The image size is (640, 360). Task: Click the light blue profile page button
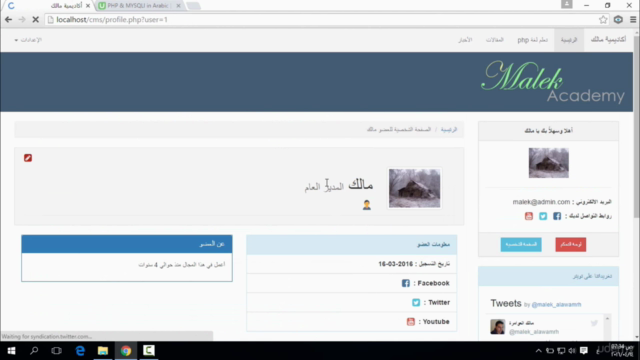pyautogui.click(x=521, y=244)
